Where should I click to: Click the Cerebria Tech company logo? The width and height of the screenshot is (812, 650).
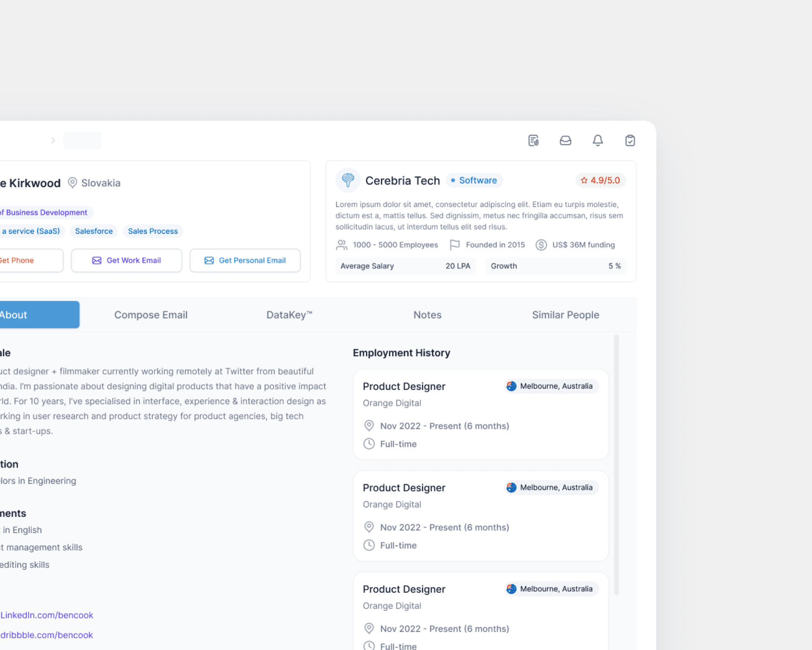tap(348, 180)
